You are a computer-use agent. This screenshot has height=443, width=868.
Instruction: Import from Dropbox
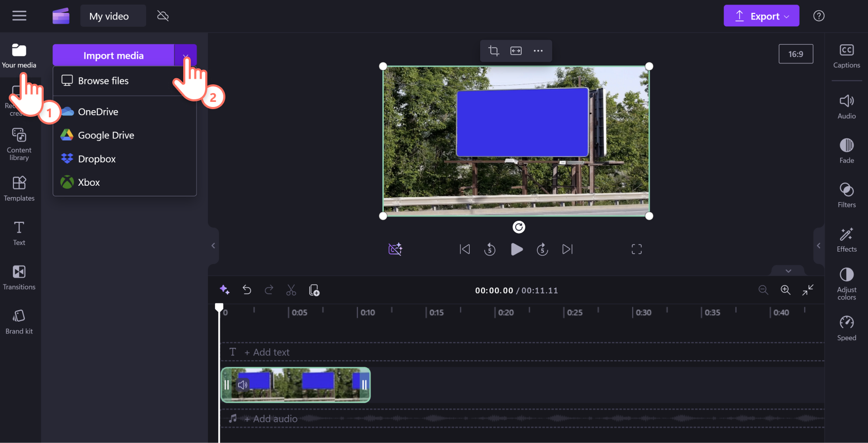pyautogui.click(x=125, y=159)
